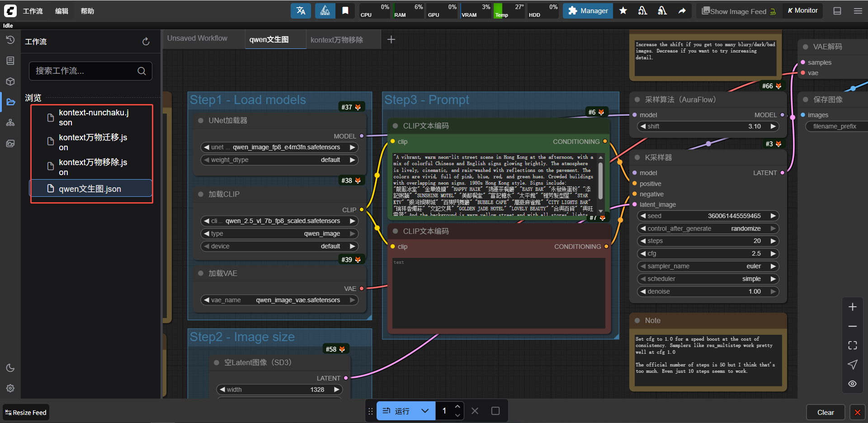Fit view with the frame canvas icon
Image resolution: width=868 pixels, height=423 pixels.
(853, 345)
